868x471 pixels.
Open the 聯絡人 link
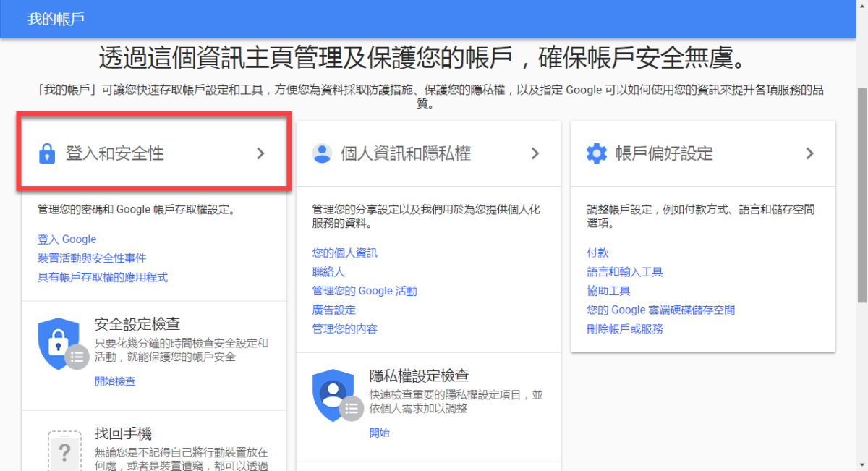pos(328,272)
